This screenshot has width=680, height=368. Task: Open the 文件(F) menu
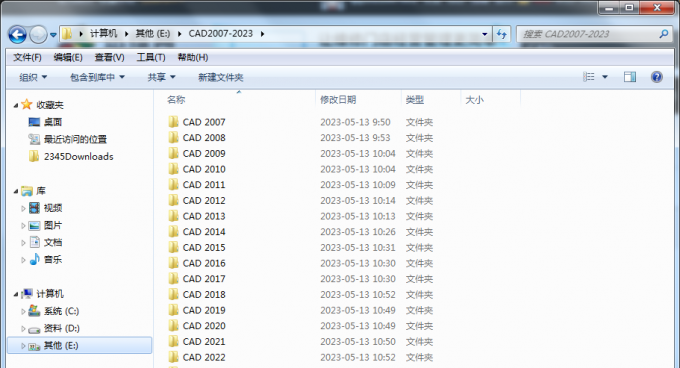[x=27, y=57]
